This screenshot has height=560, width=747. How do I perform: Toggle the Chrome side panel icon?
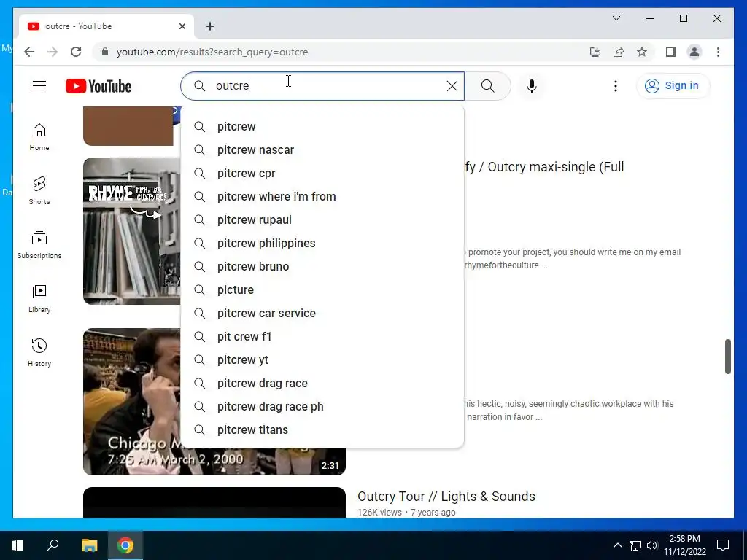coord(671,52)
